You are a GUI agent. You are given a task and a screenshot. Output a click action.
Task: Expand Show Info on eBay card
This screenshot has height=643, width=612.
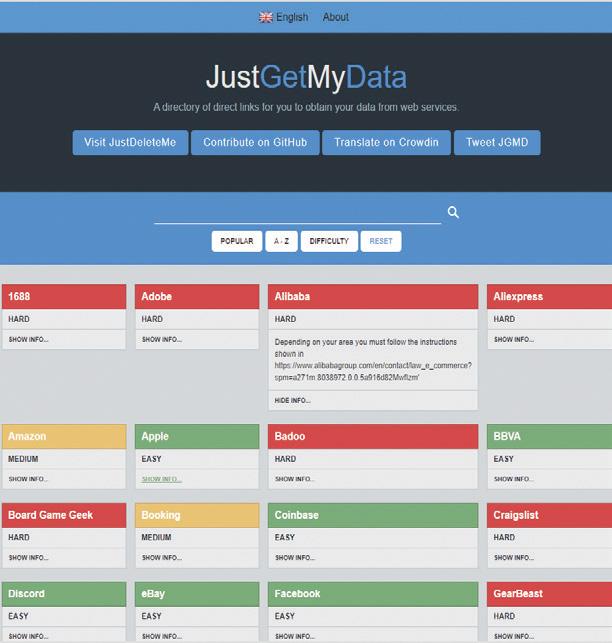point(162,636)
